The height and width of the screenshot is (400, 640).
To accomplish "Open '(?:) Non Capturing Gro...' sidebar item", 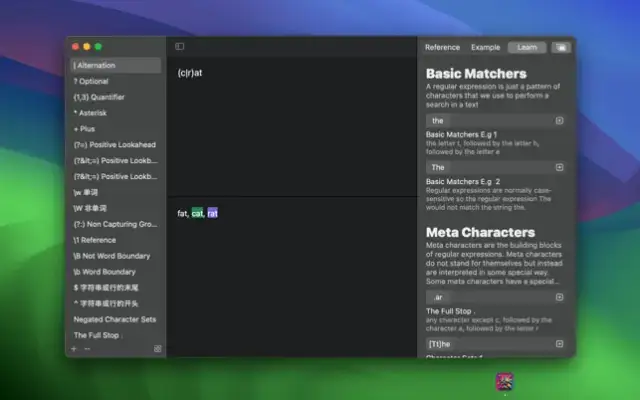I will 116,224.
